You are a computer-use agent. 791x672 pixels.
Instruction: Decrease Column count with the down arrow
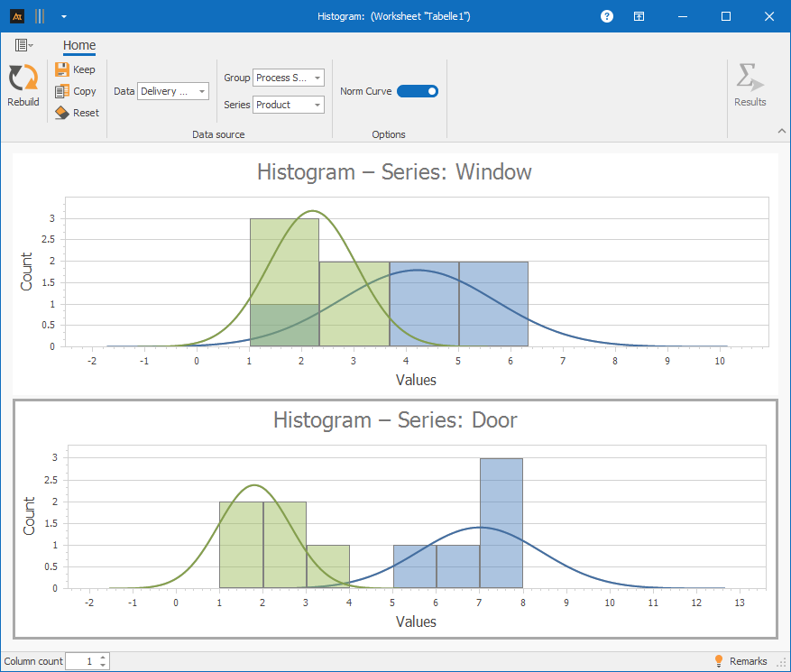coord(104,665)
